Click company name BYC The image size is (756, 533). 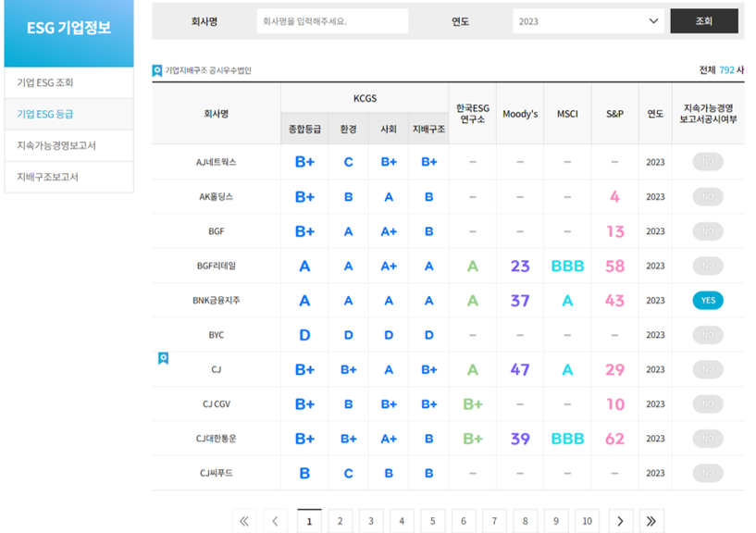tap(216, 335)
